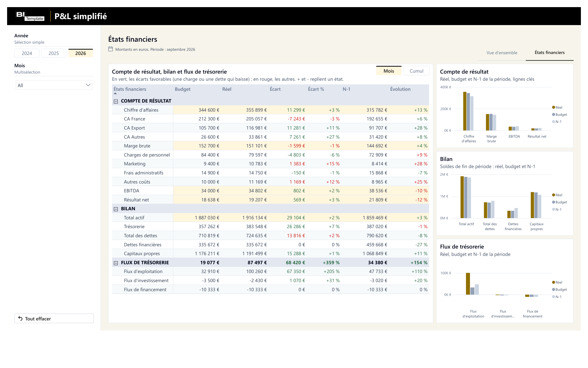588x368 pixels.
Task: Click the Chiffre d'affaires Réel bar in chart
Action: click(x=465, y=111)
